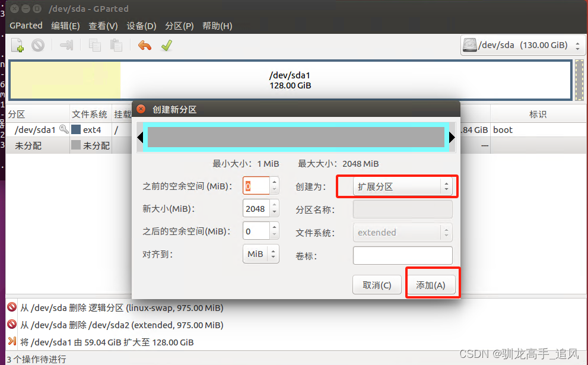Open the /dev/sda device selector dropdown
The height and width of the screenshot is (365, 588).
point(522,45)
